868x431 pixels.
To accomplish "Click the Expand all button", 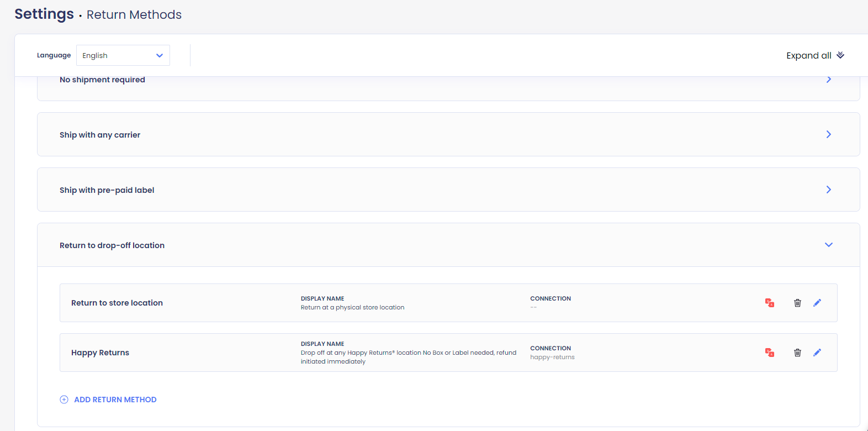I will pos(816,55).
